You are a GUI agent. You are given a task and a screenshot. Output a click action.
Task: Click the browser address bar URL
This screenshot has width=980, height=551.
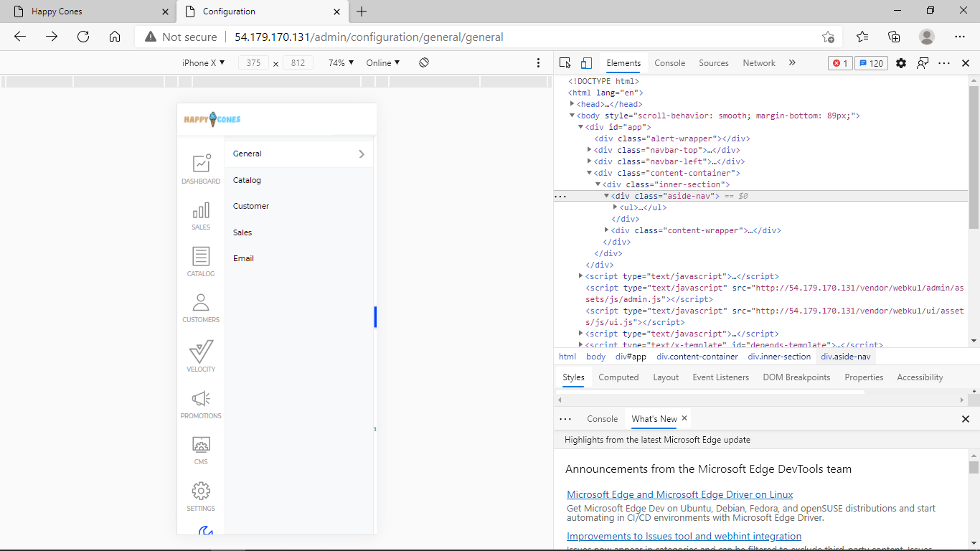(369, 37)
